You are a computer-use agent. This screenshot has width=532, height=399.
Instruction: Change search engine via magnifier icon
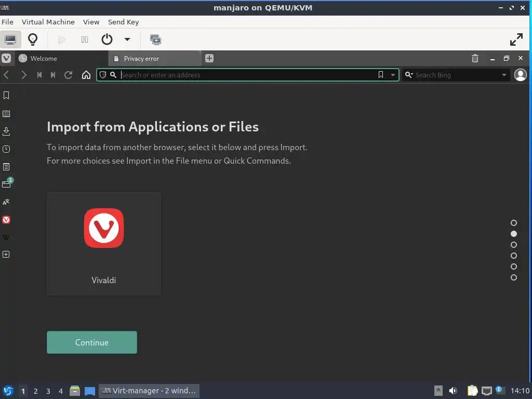409,75
